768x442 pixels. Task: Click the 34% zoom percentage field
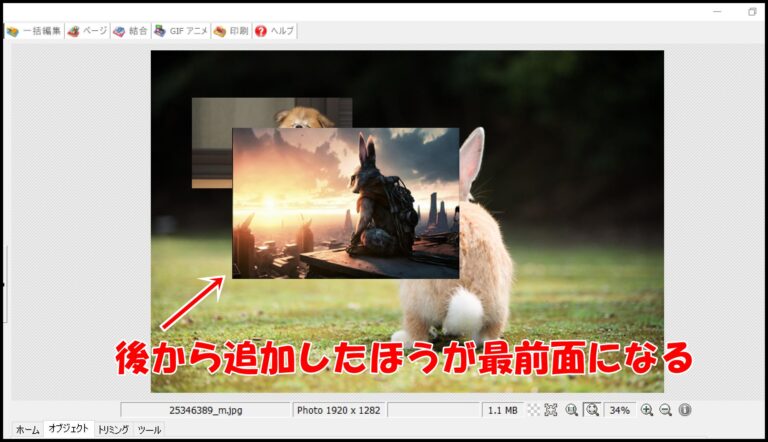620,410
